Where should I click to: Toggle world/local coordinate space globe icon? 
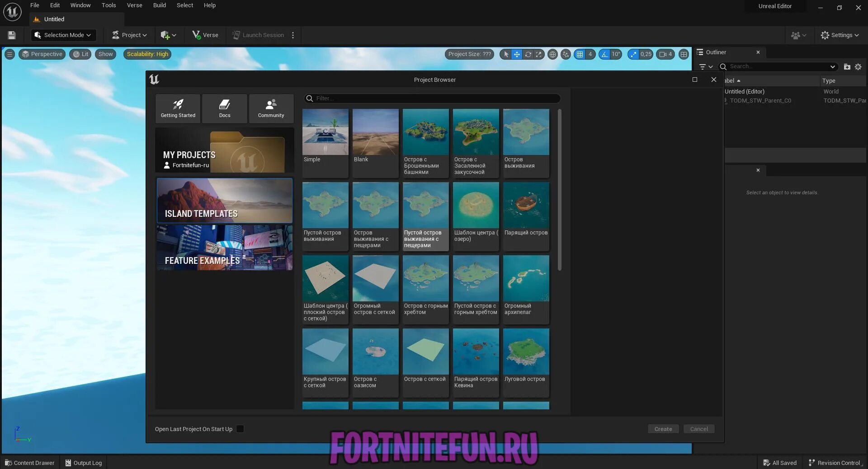click(x=552, y=54)
